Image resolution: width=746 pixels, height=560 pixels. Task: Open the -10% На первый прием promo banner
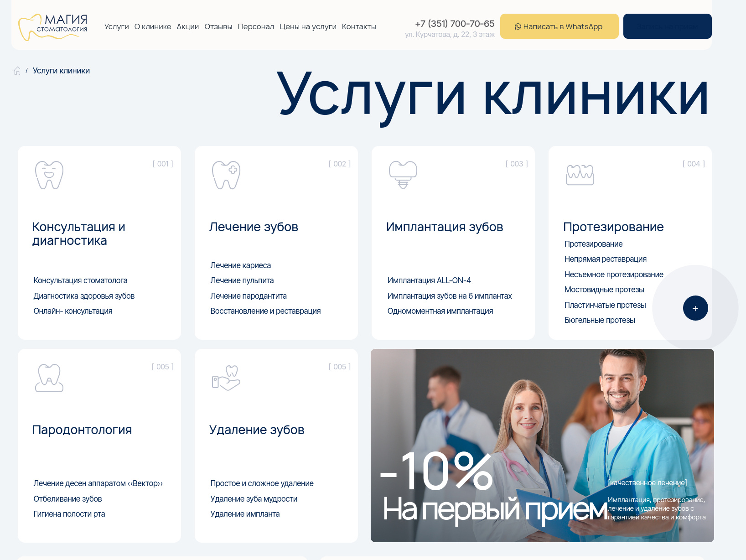click(542, 446)
